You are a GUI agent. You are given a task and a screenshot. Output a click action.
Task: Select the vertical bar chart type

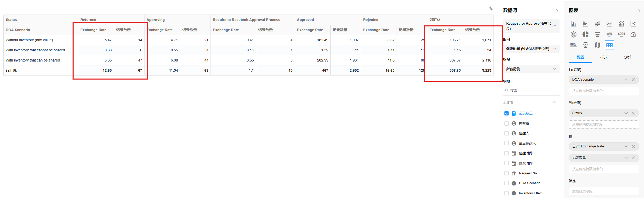(573, 24)
